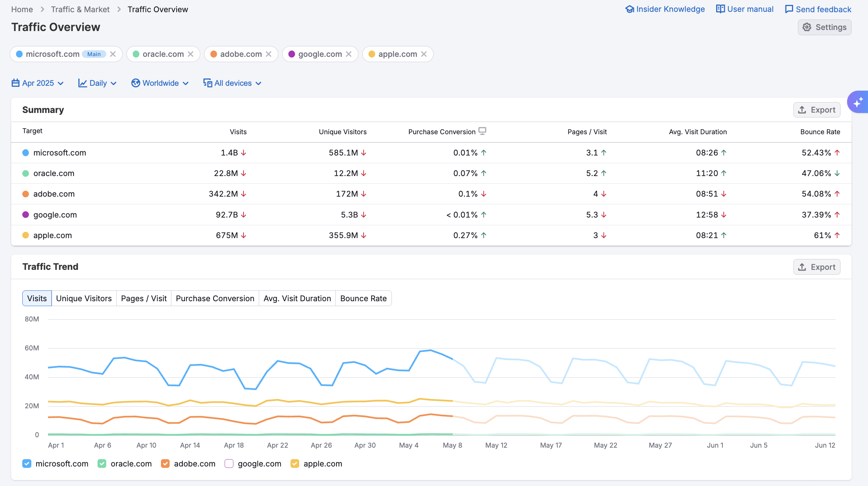Click adobe.com pages per visit down arrow
Image resolution: width=868 pixels, height=486 pixels.
click(604, 194)
